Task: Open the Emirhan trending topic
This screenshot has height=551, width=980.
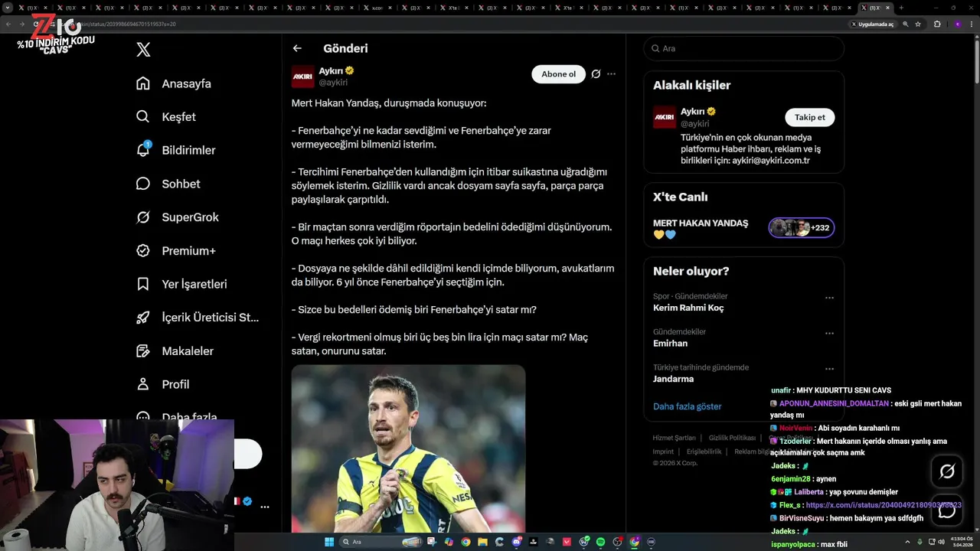Action: (x=670, y=344)
